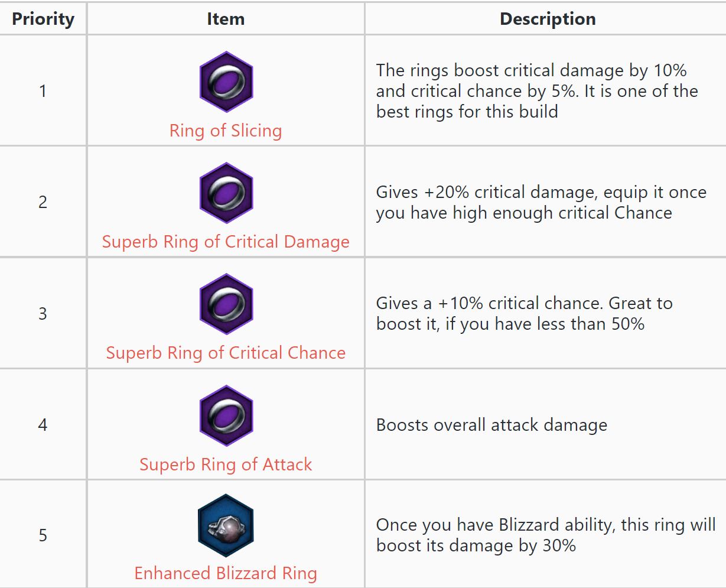Click the "Boosts overall attack damage" text
The height and width of the screenshot is (588, 726).
(x=491, y=425)
